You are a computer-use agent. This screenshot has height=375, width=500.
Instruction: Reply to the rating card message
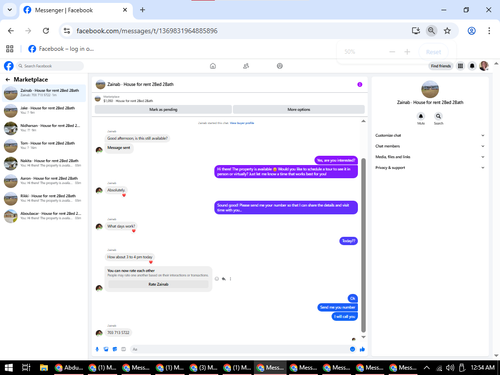[x=224, y=279]
